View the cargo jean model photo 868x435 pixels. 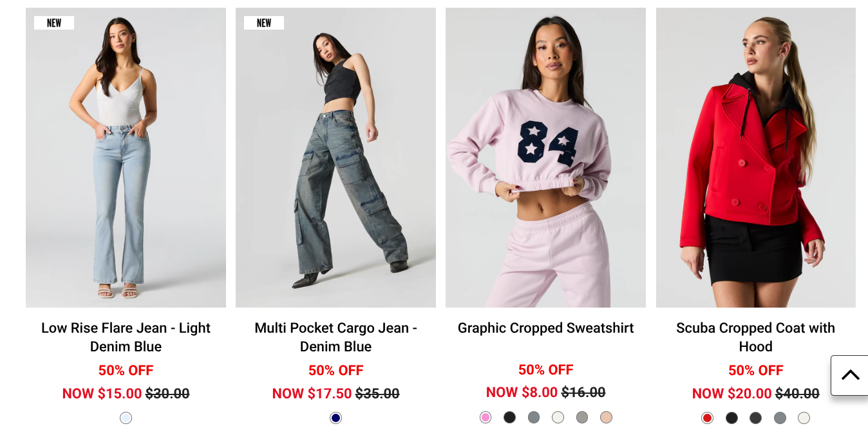(x=335, y=158)
